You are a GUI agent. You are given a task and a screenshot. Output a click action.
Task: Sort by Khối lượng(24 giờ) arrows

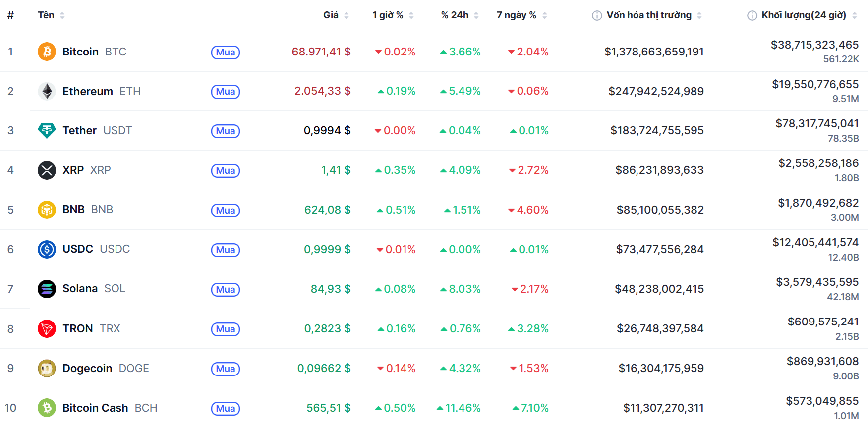pos(855,16)
